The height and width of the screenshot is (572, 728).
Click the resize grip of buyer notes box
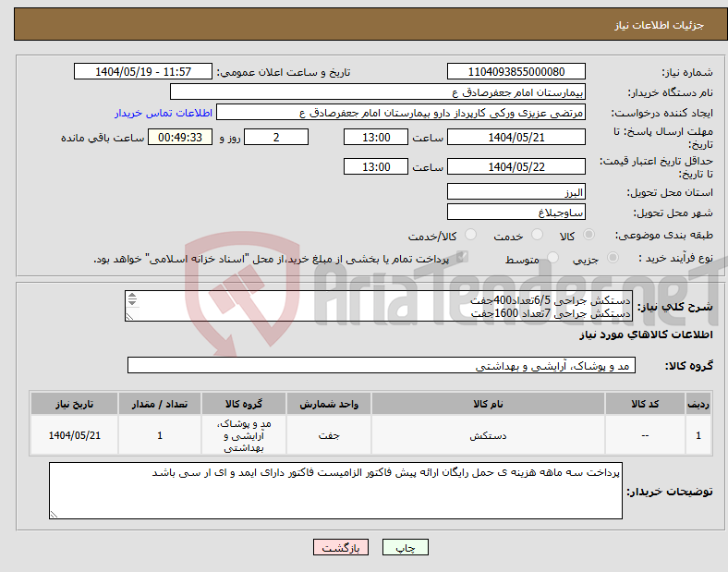click(x=54, y=514)
